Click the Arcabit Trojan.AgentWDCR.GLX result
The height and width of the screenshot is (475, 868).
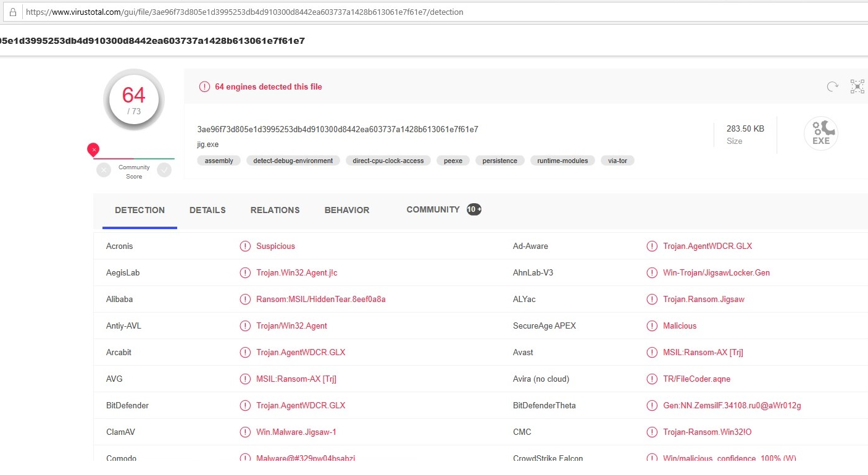pyautogui.click(x=301, y=353)
